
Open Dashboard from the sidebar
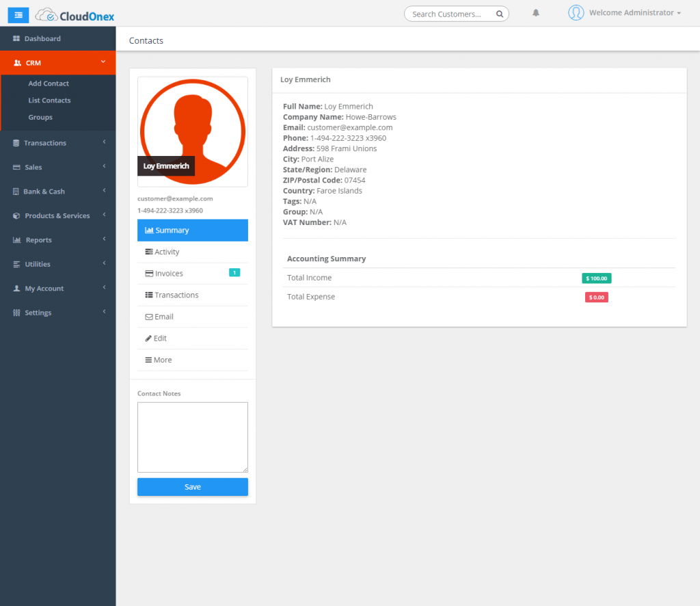point(42,39)
